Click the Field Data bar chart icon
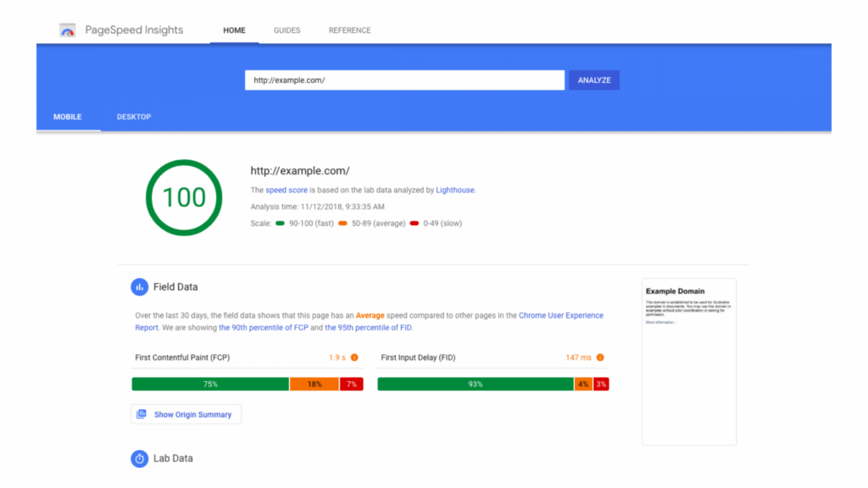868x488 pixels. (140, 287)
